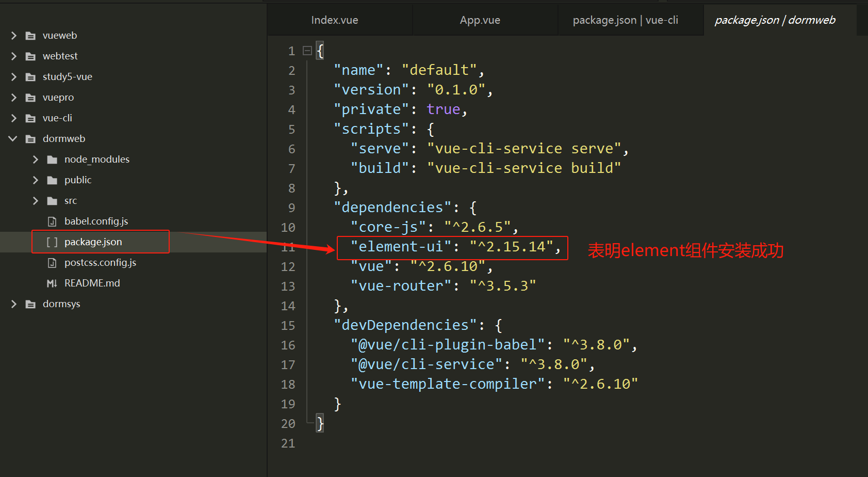Screen dimensions: 868x477
Task: Expand the src folder
Action: click(x=35, y=200)
